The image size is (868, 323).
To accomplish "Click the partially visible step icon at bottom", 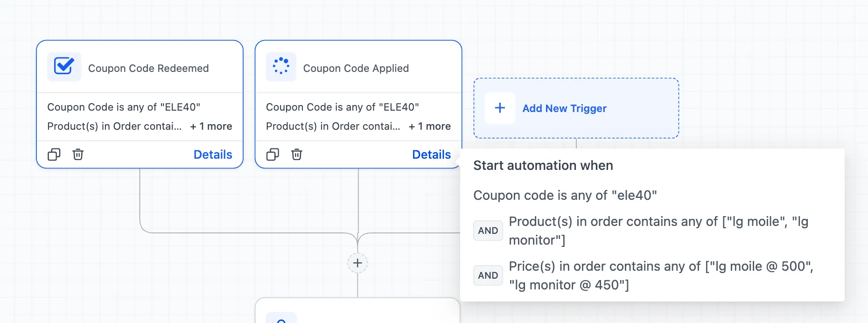I will coord(281,319).
